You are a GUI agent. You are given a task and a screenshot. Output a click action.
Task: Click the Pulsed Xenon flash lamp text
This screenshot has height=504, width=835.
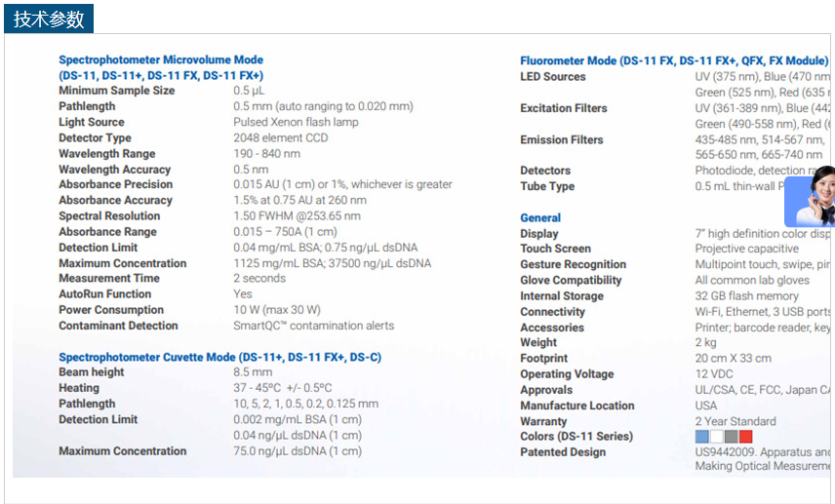[x=296, y=122]
